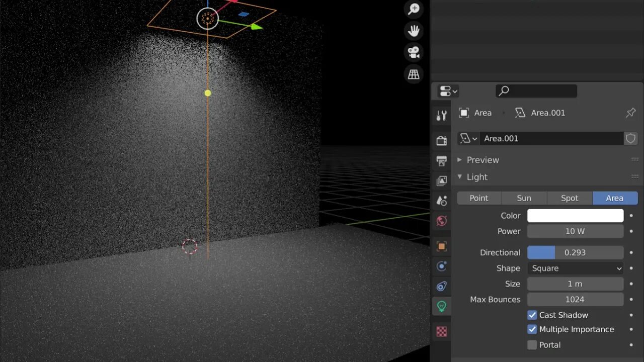Switch light type to Spot
Viewport: 644px width, 362px height.
click(x=569, y=198)
